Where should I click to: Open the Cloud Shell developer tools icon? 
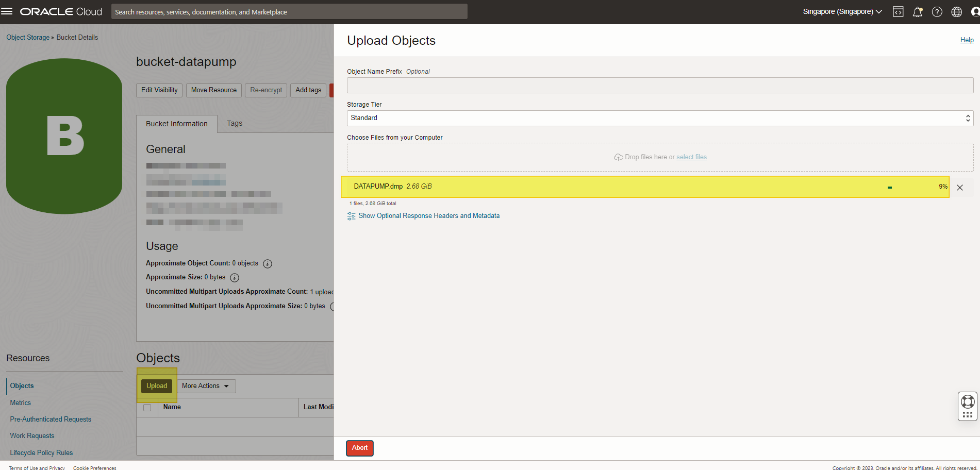[898, 12]
